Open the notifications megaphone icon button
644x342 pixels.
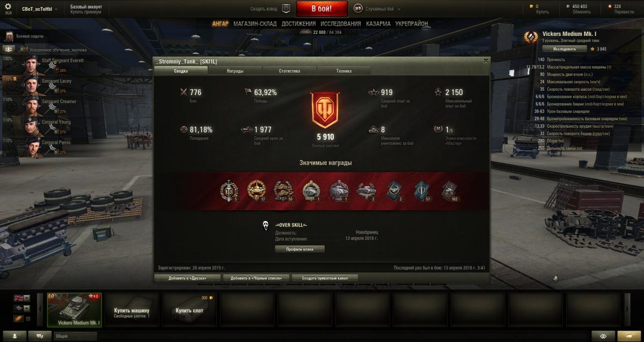click(x=625, y=336)
